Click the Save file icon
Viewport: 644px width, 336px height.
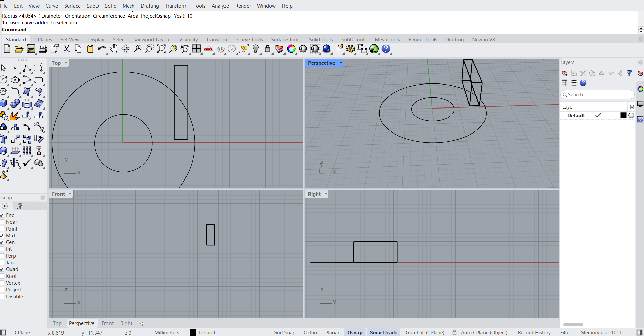(31, 49)
